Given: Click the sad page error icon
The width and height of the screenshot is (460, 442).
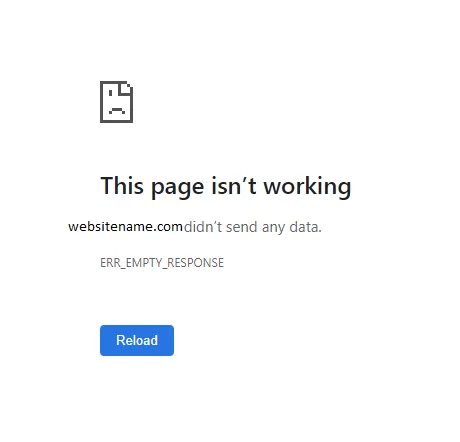Looking at the screenshot, I should 116,102.
